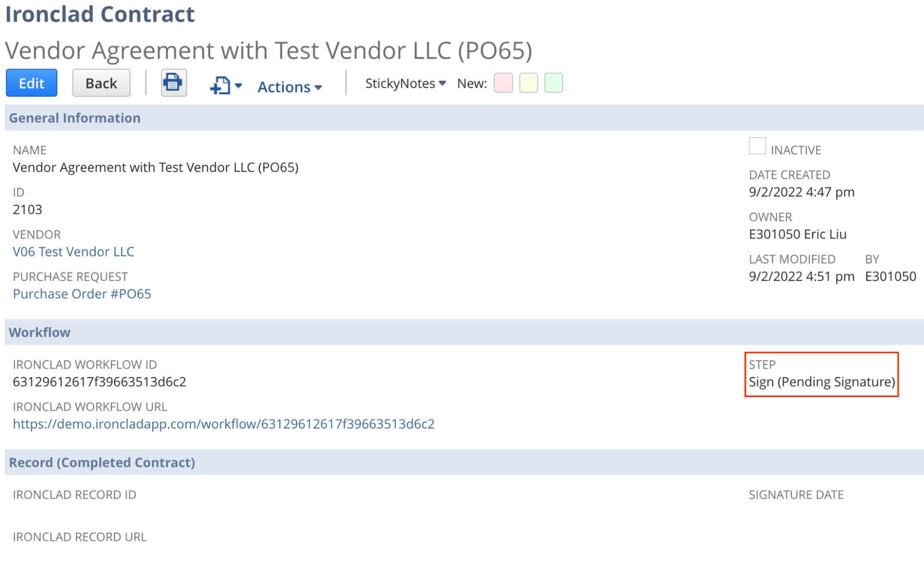Collapse the General Information section
The height and width of the screenshot is (562, 924).
pos(75,118)
